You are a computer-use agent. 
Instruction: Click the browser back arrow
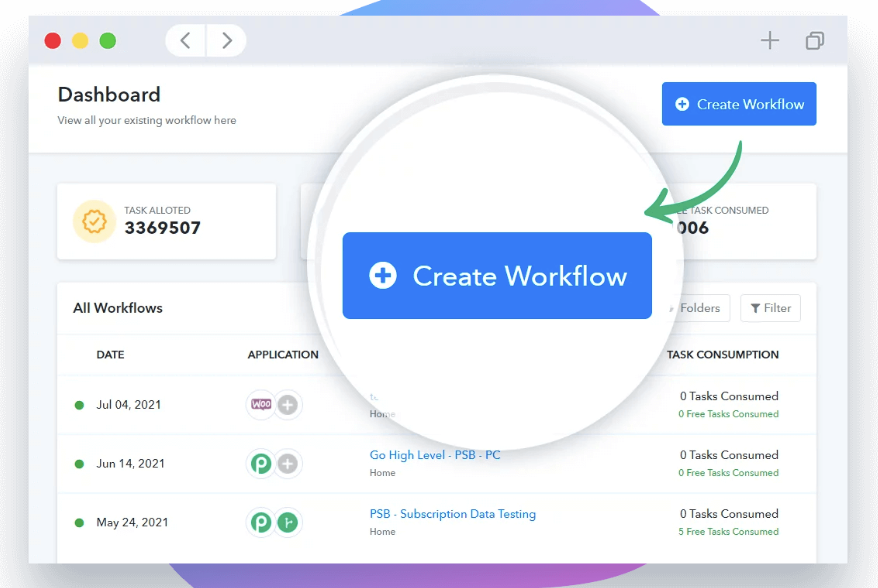point(186,41)
